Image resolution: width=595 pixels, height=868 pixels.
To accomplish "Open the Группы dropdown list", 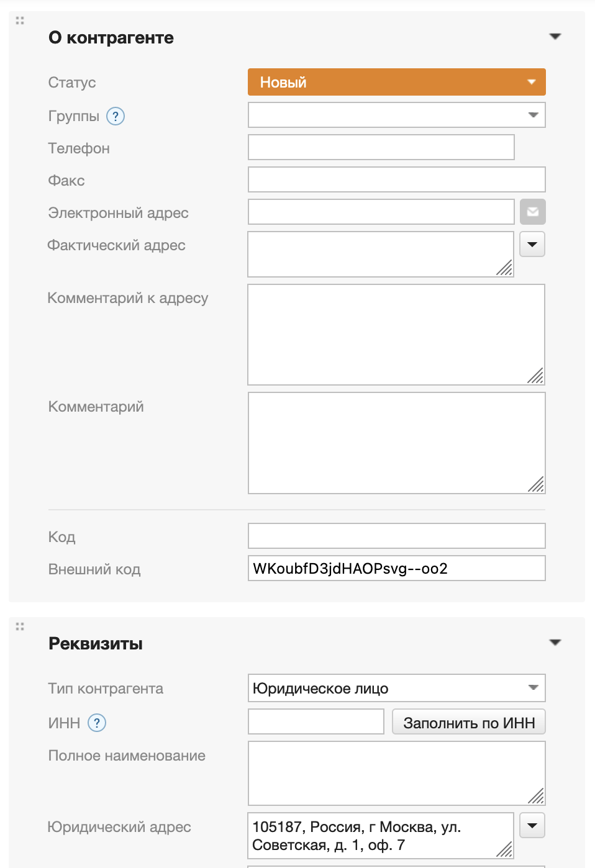I will 396,115.
